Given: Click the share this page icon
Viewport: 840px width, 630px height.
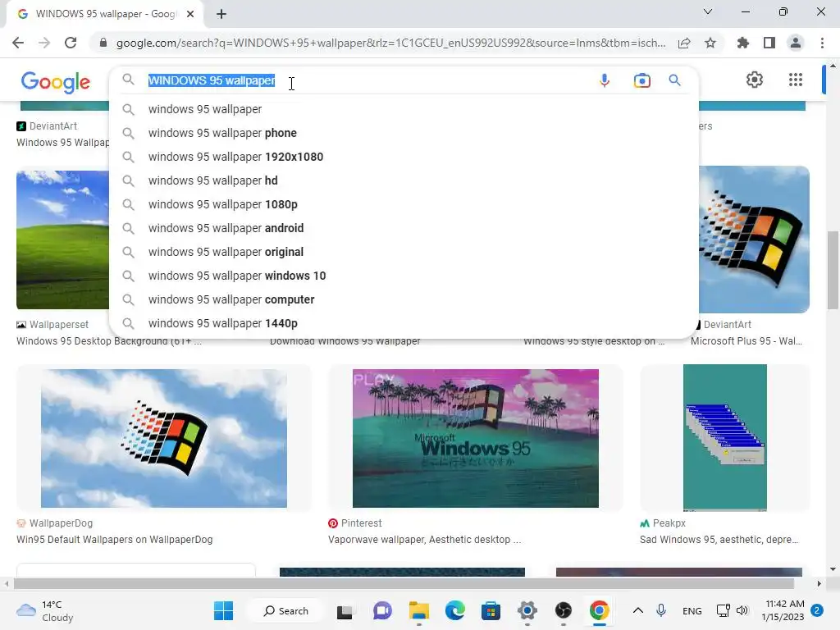Looking at the screenshot, I should [x=684, y=43].
